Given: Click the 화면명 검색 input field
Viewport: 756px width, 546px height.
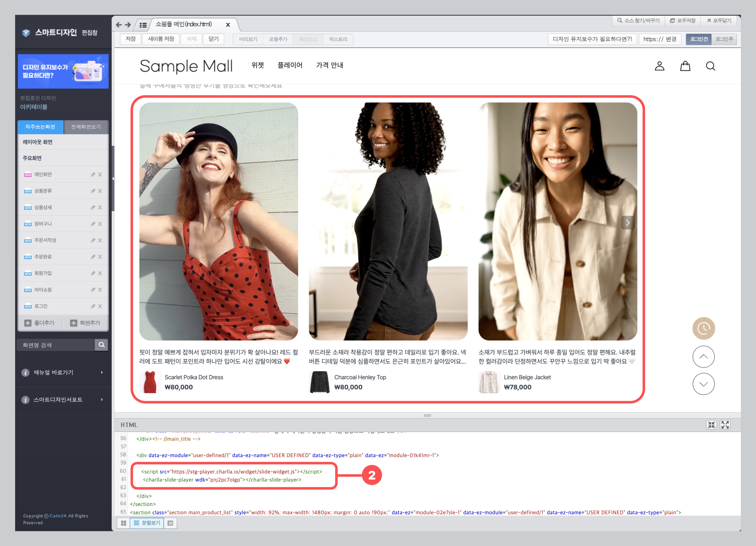Looking at the screenshot, I should (56, 345).
